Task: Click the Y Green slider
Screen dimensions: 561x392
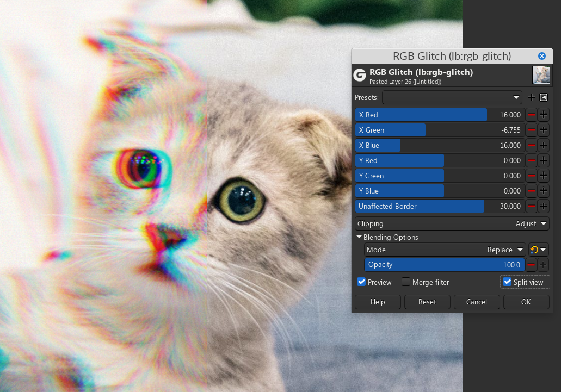Action: (x=440, y=176)
